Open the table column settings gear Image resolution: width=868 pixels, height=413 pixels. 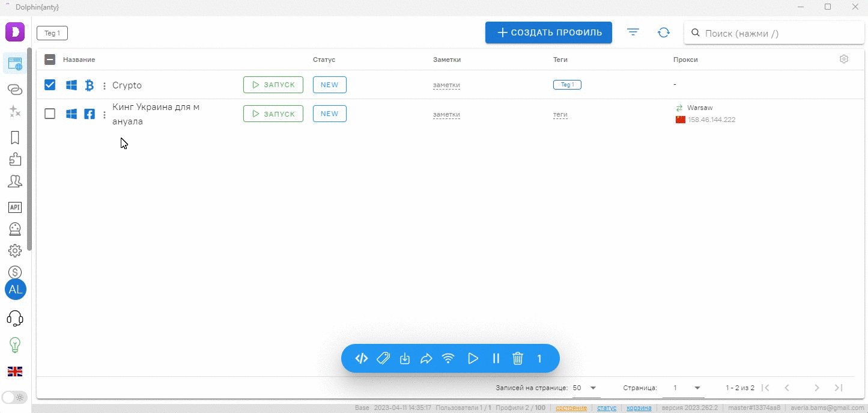(x=844, y=59)
